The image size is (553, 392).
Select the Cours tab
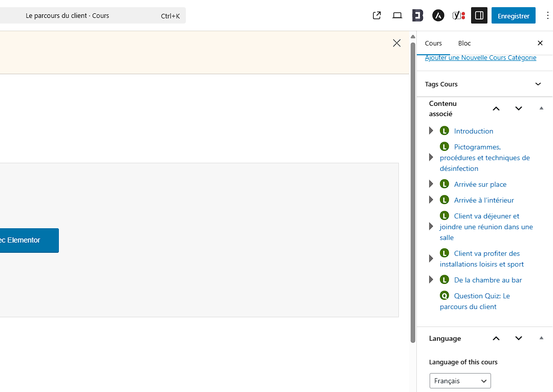tap(433, 43)
